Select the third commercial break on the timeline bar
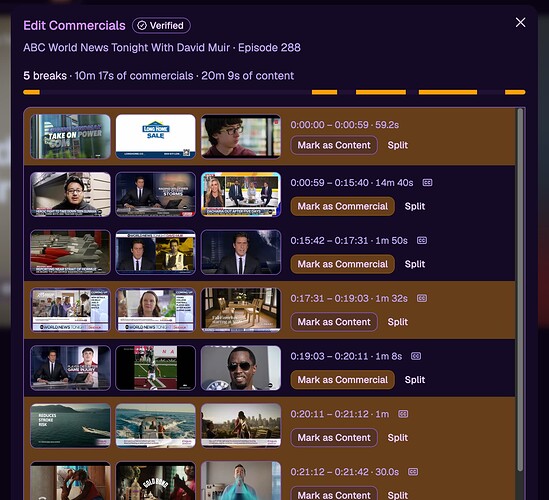 (381, 92)
